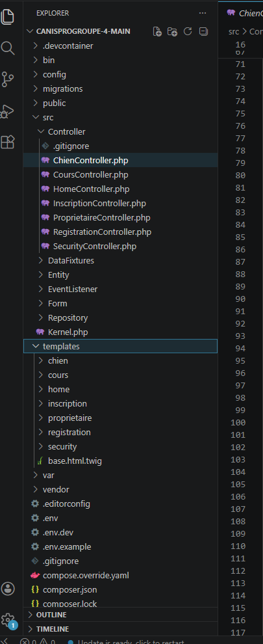This screenshot has height=644, width=263.
Task: Open the .env.example file
Action: pos(121,546)
